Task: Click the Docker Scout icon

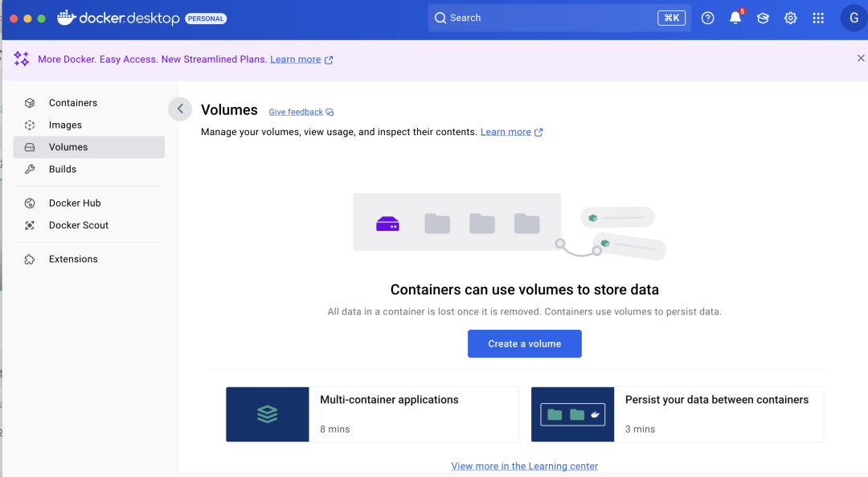Action: 30,225
